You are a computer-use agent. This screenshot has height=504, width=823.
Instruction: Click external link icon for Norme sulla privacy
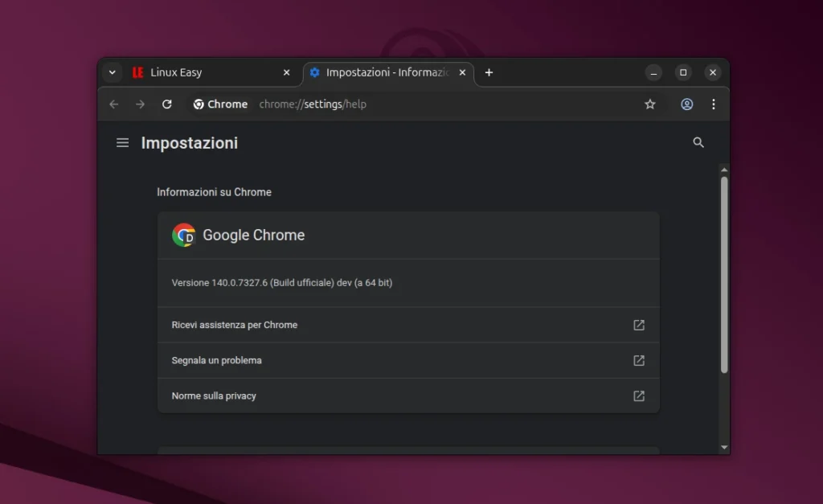pyautogui.click(x=639, y=396)
